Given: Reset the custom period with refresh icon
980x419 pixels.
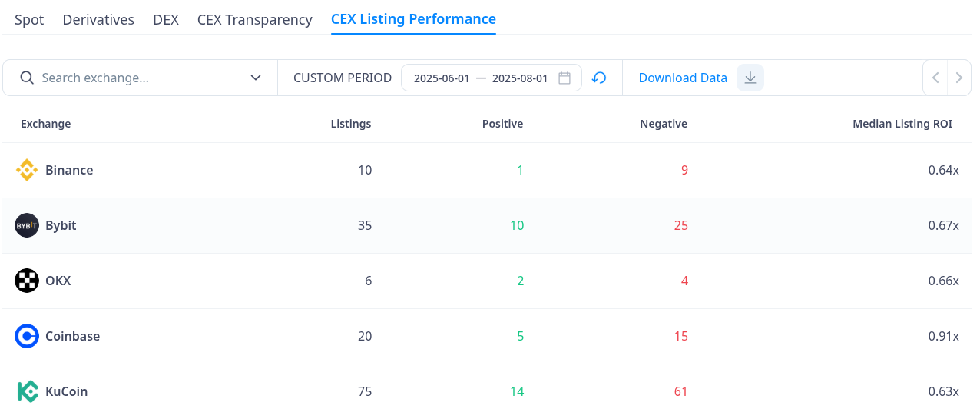Looking at the screenshot, I should 600,78.
